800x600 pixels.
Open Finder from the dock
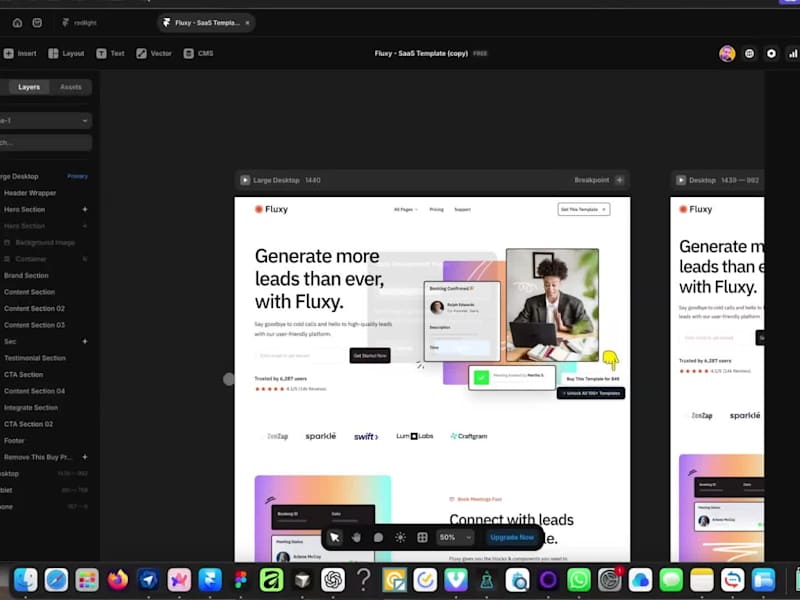tap(26, 580)
